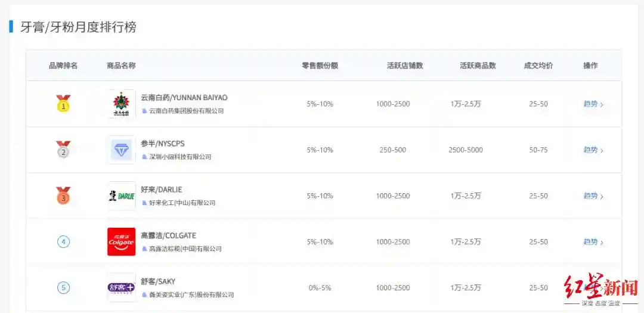Click the 零售额份额 column header
Viewport: 644px width, 313px height.
click(x=320, y=66)
